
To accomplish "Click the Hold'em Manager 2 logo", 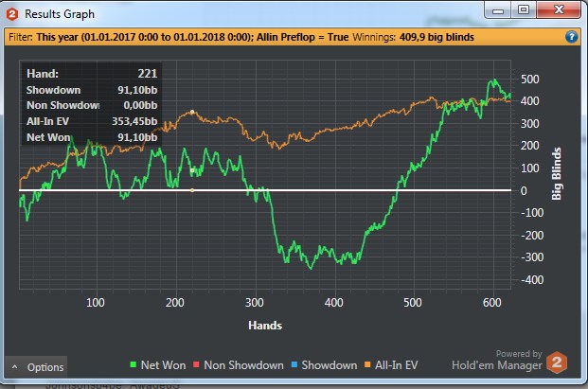I will click(557, 362).
